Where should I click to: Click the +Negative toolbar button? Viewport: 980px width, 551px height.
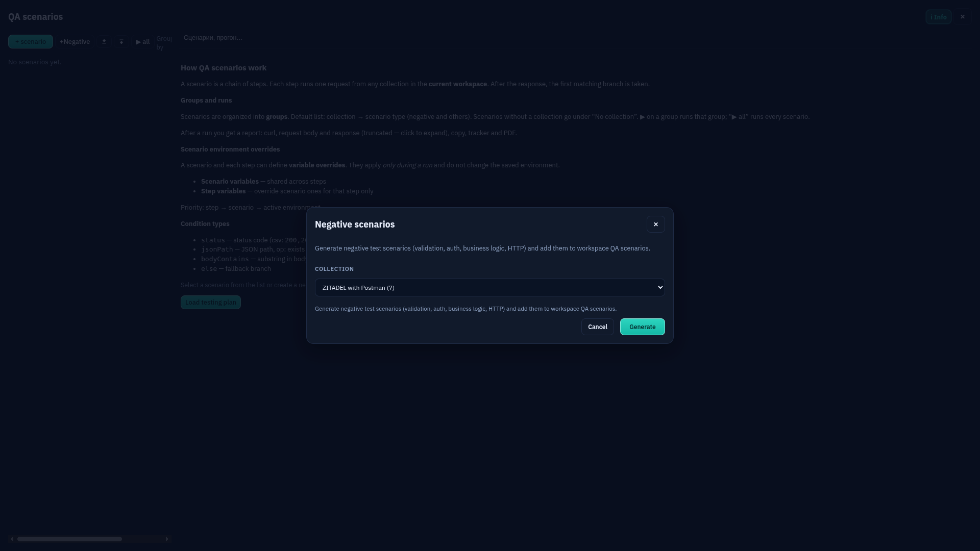(x=75, y=42)
